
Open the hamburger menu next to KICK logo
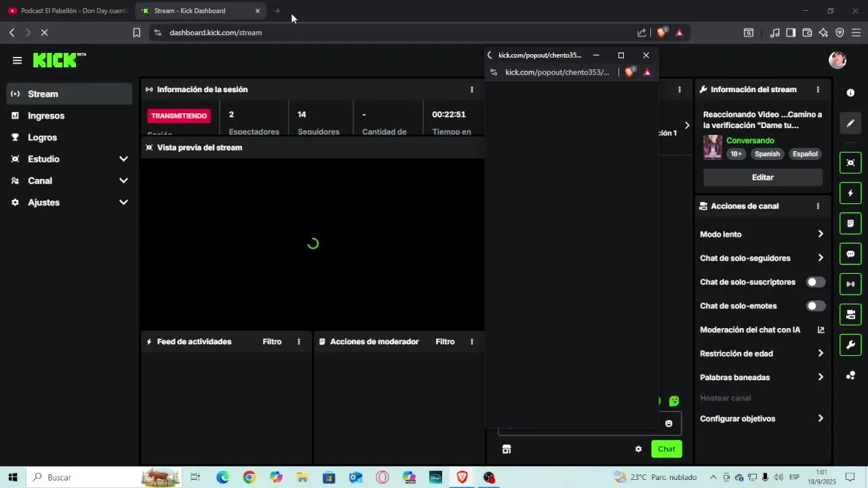coord(17,60)
